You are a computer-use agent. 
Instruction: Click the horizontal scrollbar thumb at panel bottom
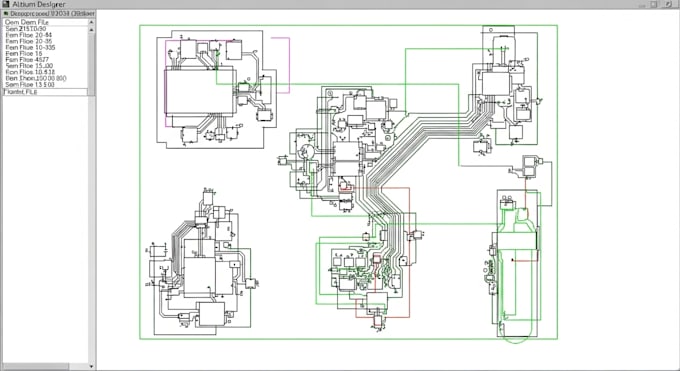[x=36, y=367]
